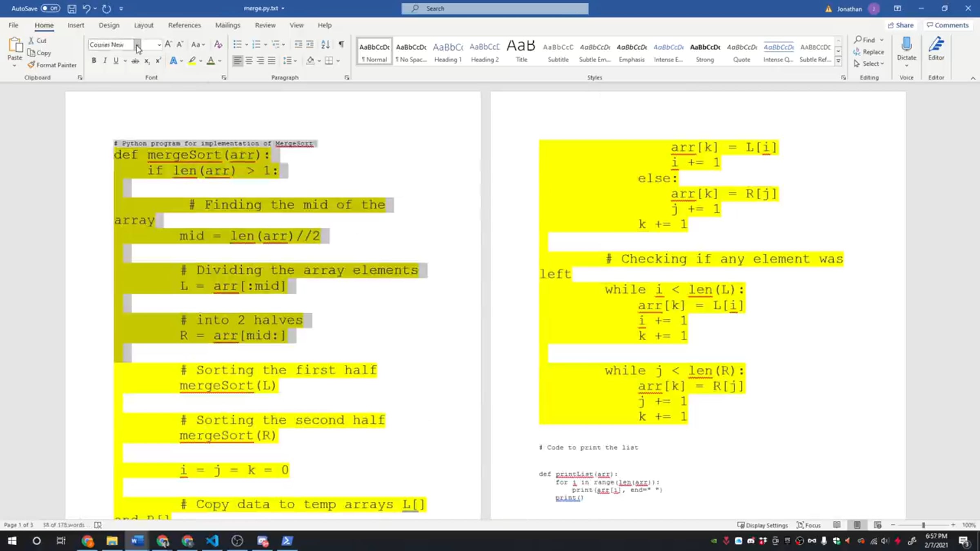This screenshot has height=551, width=980.
Task: Click the Share button
Action: pos(901,25)
